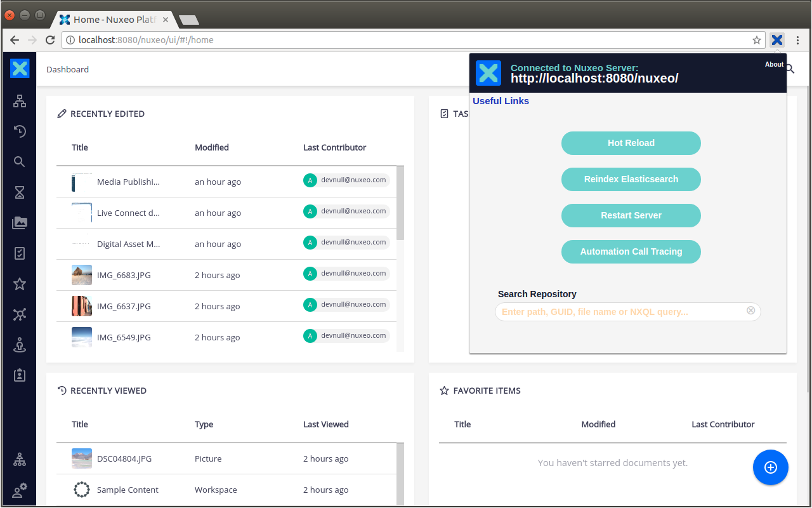Screen dimensions: 812x508
Task: Click the Automation Call Tracing button
Action: [x=631, y=251]
